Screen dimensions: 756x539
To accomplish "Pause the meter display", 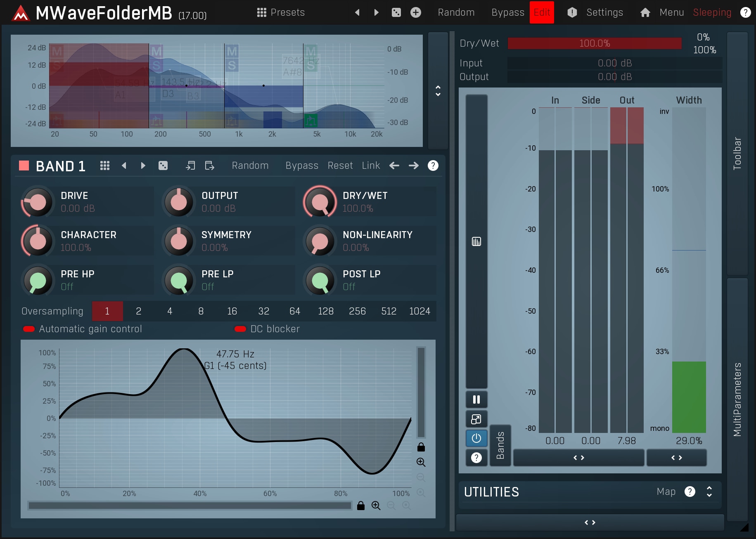I will [476, 400].
